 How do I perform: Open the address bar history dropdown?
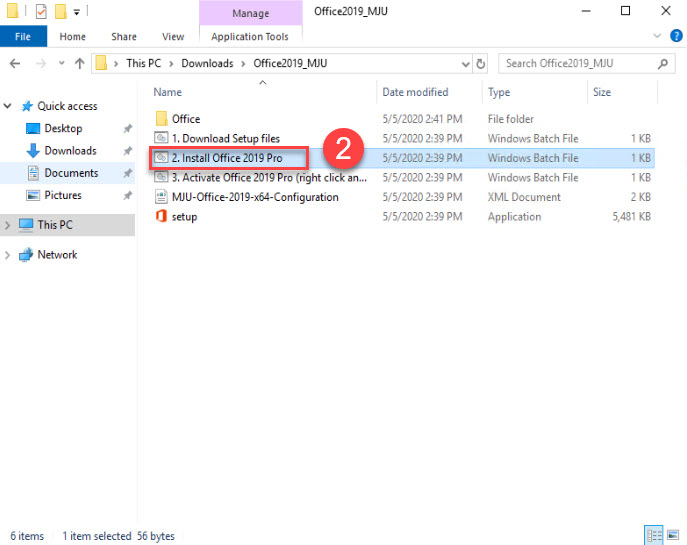(464, 63)
